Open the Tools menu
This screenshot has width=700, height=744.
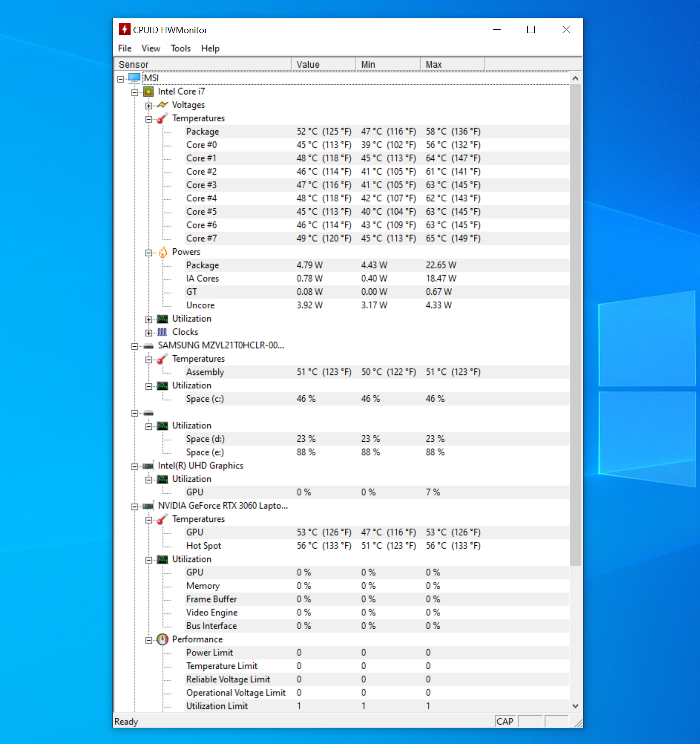click(x=181, y=48)
